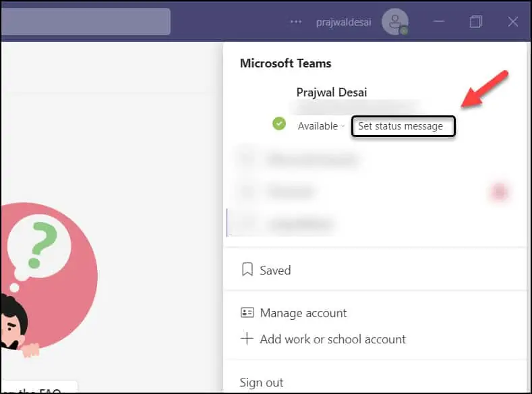Click the blurred red notification badge
The height and width of the screenshot is (394, 532).
click(499, 192)
